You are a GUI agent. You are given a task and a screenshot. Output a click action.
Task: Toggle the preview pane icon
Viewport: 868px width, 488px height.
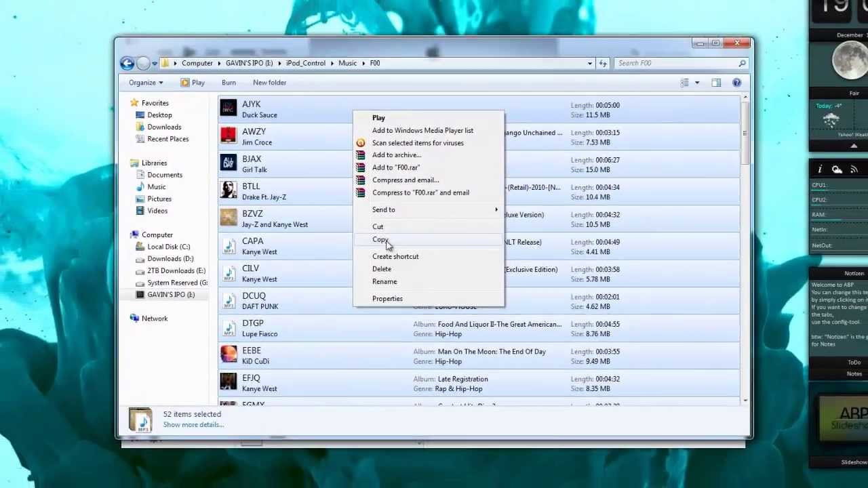(716, 83)
